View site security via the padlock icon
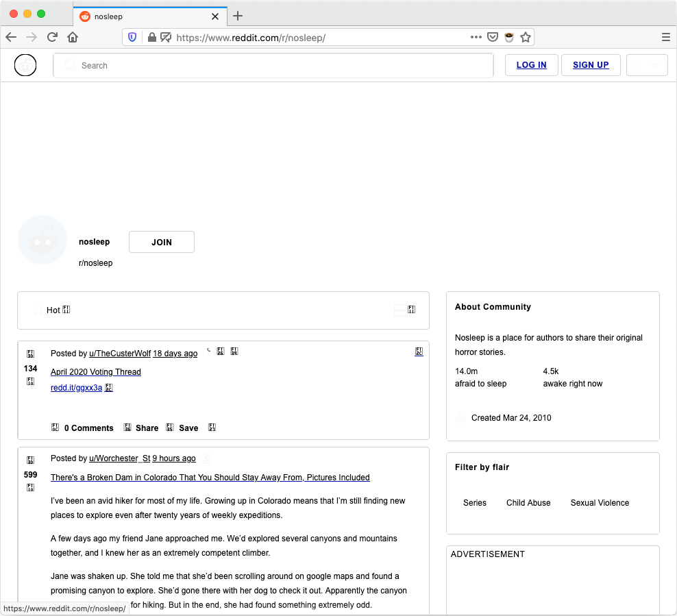 click(151, 38)
